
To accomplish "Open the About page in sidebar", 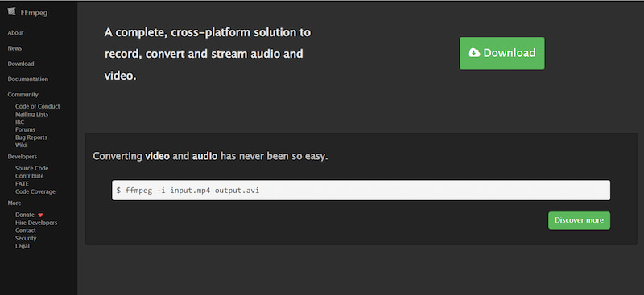I will [15, 33].
